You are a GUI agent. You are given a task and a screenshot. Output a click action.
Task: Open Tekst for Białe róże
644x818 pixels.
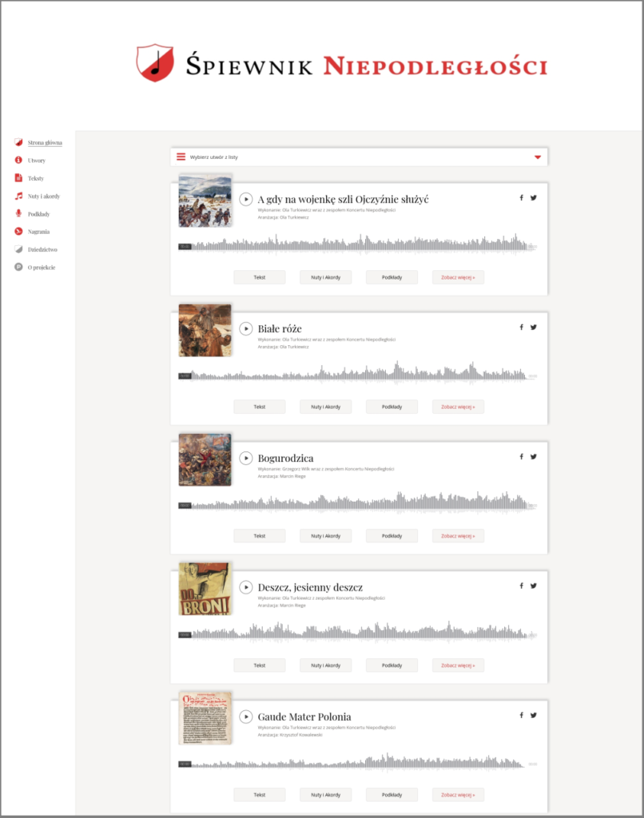click(259, 407)
